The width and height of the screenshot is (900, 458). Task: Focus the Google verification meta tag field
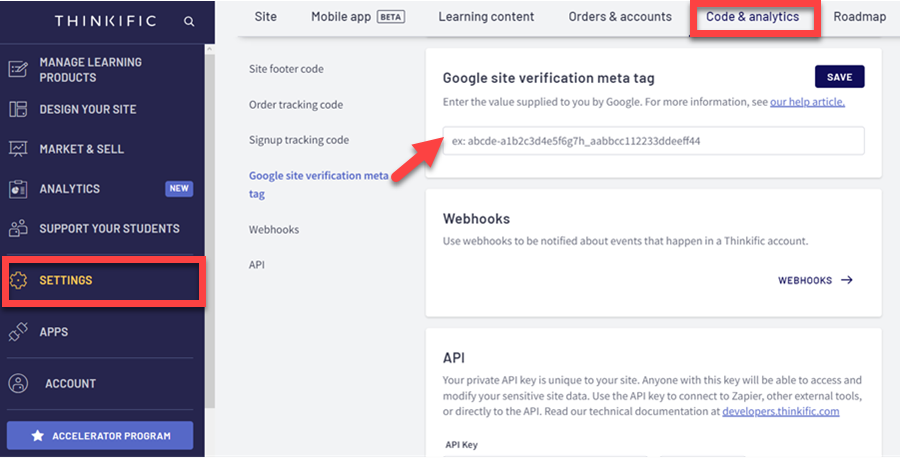[653, 141]
